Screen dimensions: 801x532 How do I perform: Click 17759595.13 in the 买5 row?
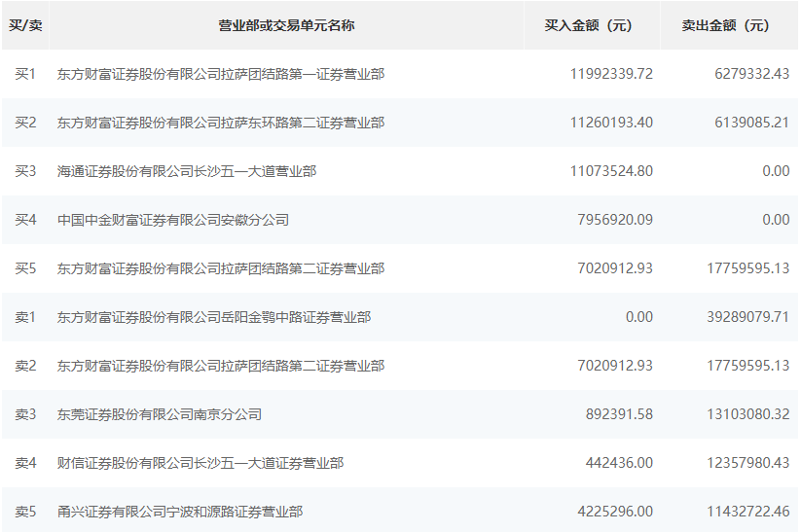pyautogui.click(x=748, y=268)
